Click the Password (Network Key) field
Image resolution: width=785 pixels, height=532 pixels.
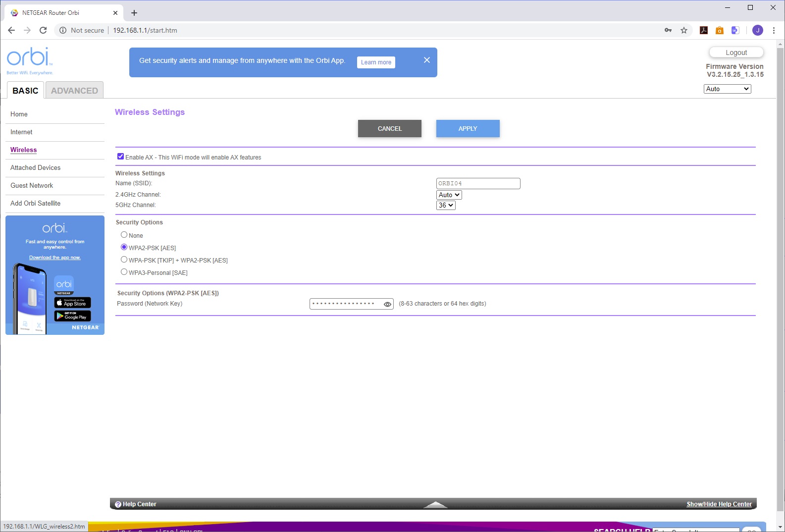[352, 304]
